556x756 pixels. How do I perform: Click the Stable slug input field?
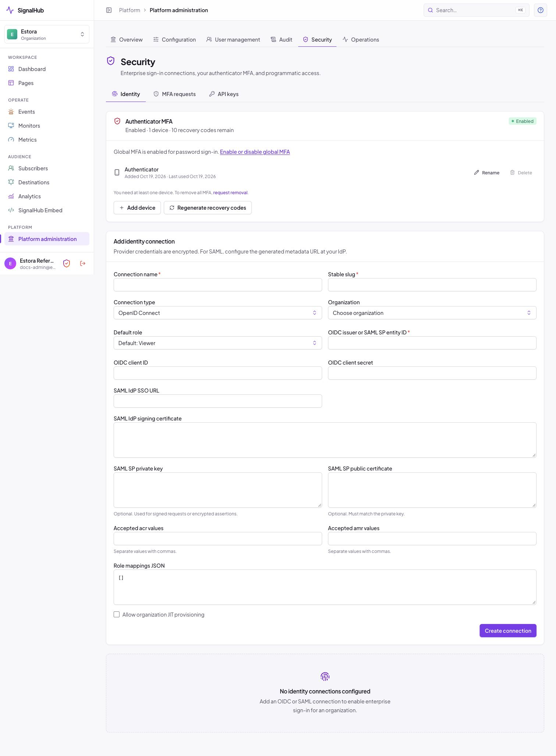click(432, 285)
